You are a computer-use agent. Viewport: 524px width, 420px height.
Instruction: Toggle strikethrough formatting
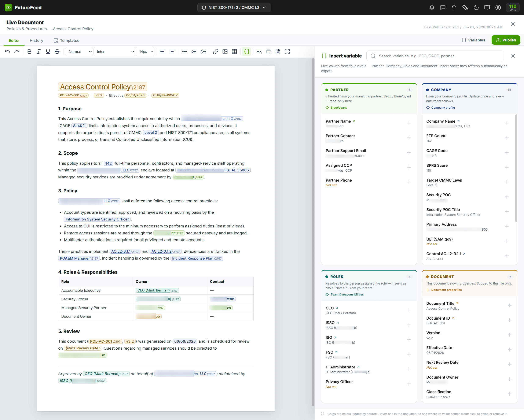pyautogui.click(x=57, y=51)
